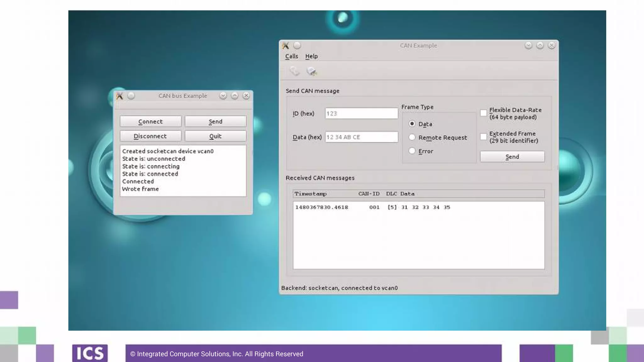Click the greyed connect device toolbar icon
The image size is (644, 362).
(294, 71)
